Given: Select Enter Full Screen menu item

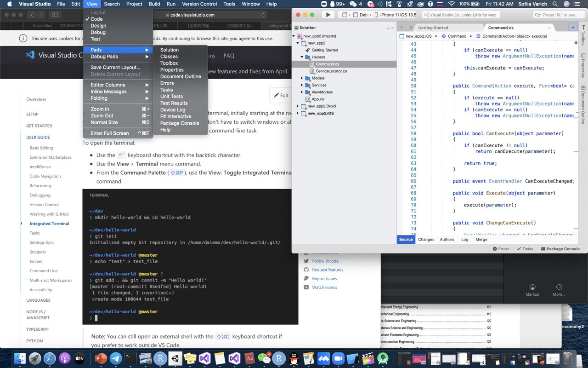Looking at the screenshot, I should point(118,133).
